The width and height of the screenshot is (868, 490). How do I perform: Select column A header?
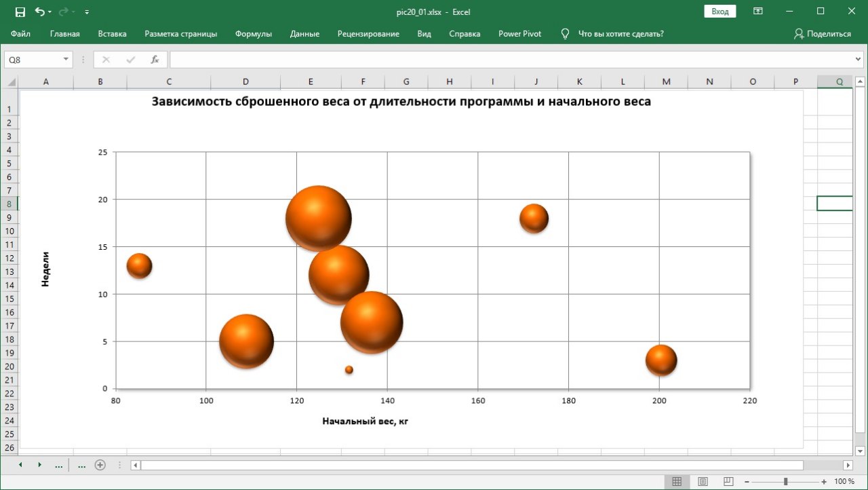46,82
